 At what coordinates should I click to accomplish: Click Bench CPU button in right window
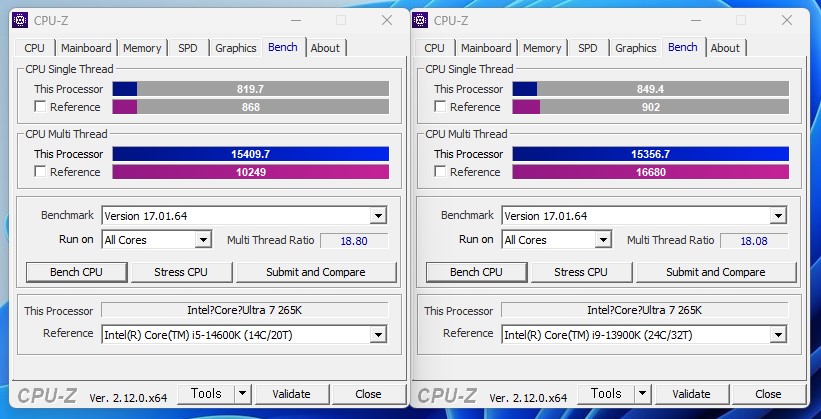pos(476,272)
